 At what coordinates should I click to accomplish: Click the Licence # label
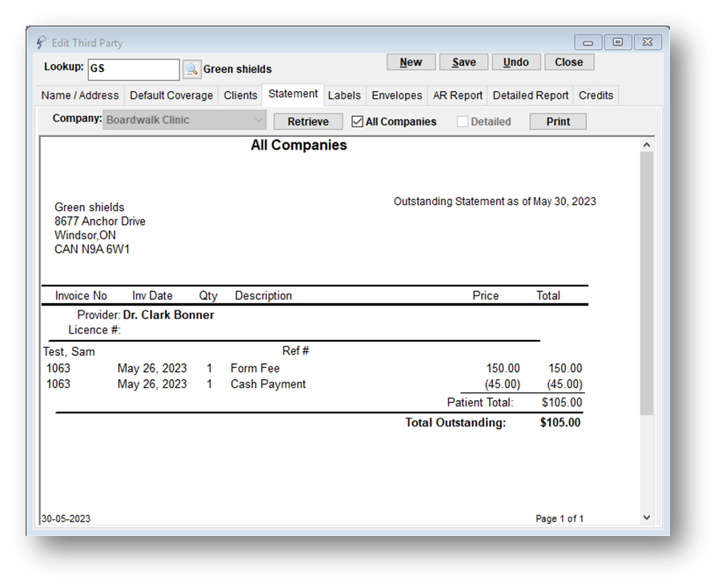point(94,330)
